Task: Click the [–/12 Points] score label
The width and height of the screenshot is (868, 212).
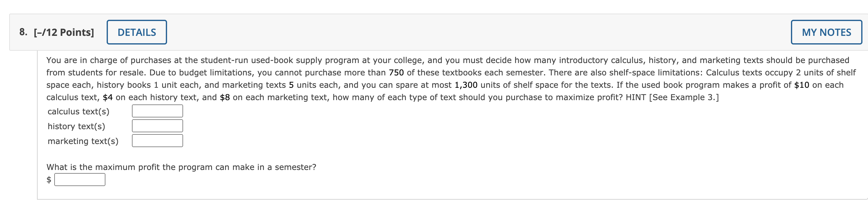Action: click(64, 32)
